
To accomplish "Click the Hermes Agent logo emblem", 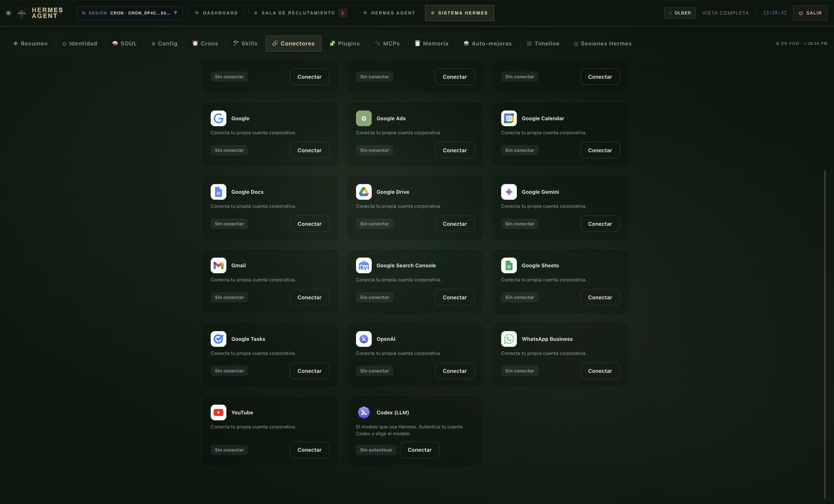I will coord(21,13).
